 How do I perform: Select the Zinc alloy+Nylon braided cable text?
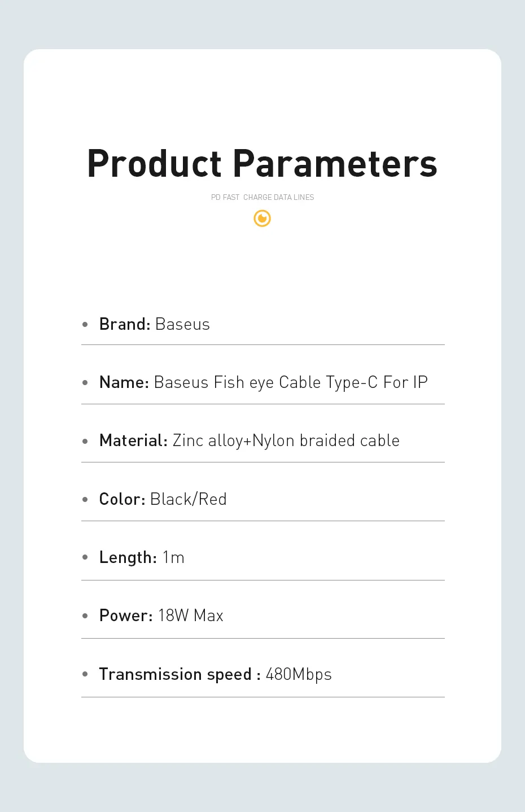click(286, 440)
